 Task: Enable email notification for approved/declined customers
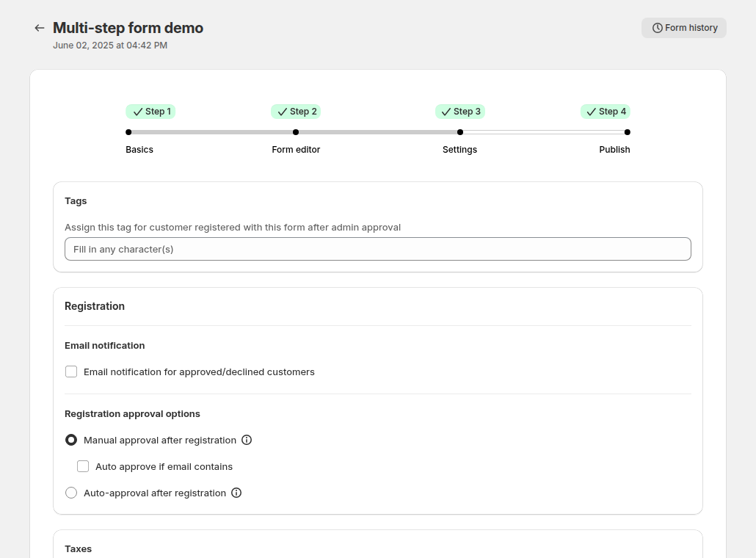pos(71,372)
